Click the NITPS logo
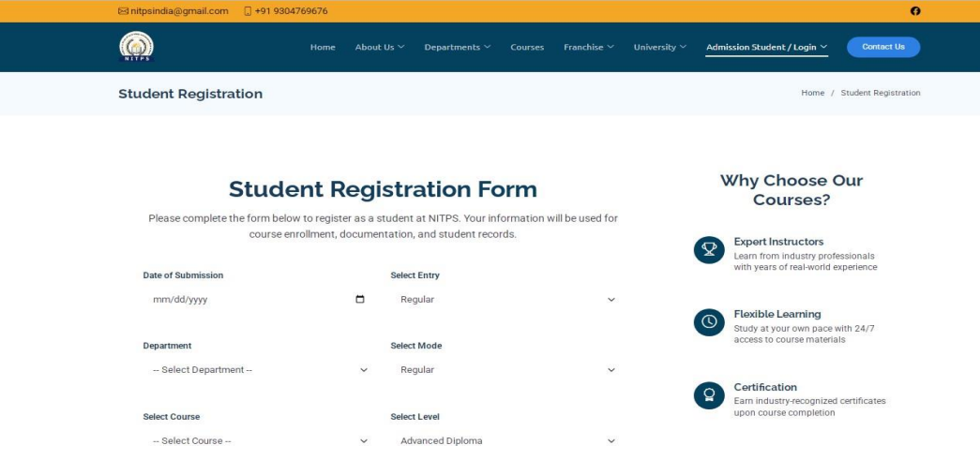Image resolution: width=980 pixels, height=475 pixels. click(x=136, y=47)
